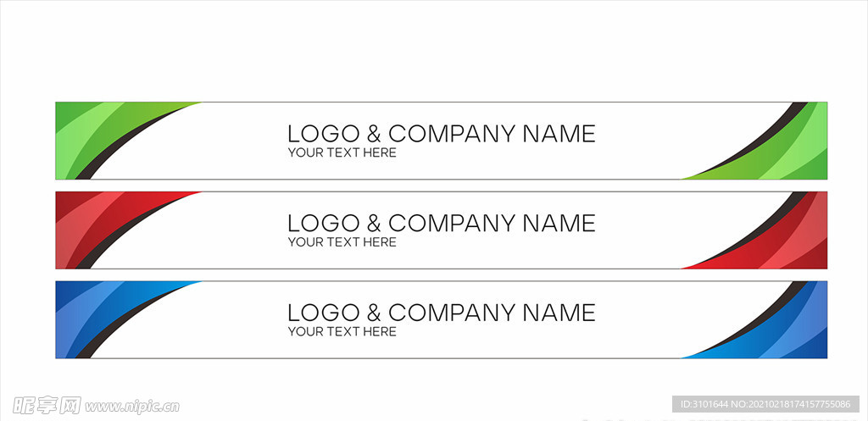Open the www.nipic.com.cn link
Image resolution: width=868 pixels, height=421 pixels.
pyautogui.click(x=132, y=407)
